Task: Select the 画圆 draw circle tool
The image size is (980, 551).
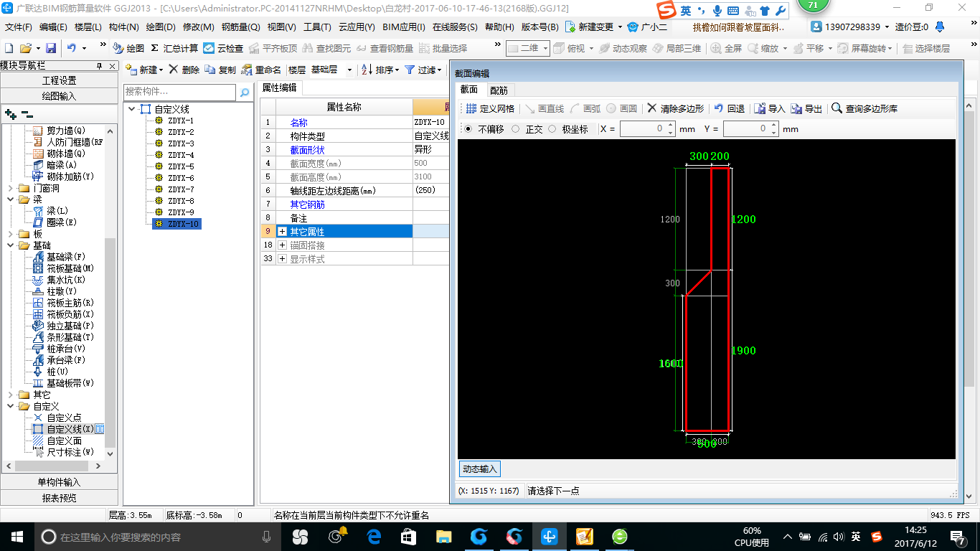Action: 621,109
